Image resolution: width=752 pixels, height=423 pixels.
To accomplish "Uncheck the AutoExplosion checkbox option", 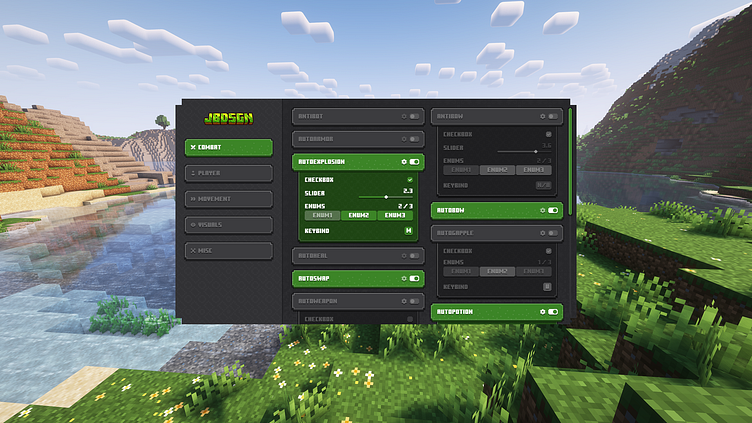I will (410, 180).
